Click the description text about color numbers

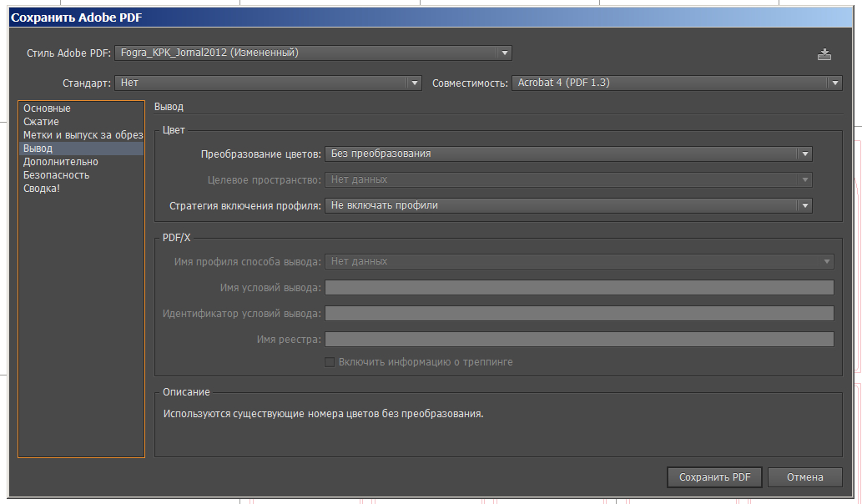pyautogui.click(x=323, y=414)
